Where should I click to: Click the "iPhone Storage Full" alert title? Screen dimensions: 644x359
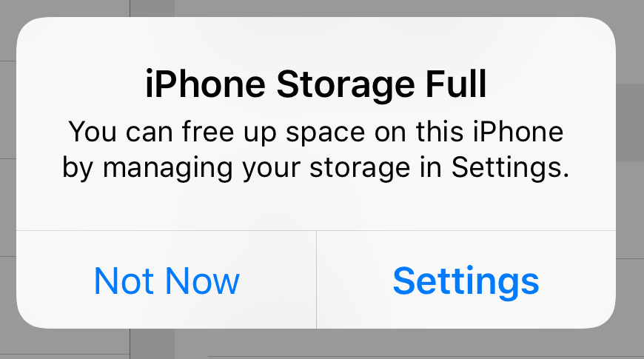[316, 86]
